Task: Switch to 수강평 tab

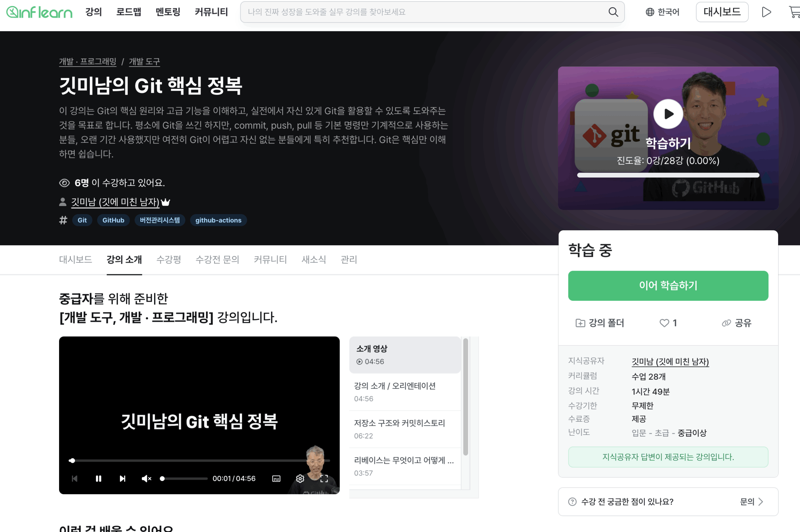Action: [168, 259]
